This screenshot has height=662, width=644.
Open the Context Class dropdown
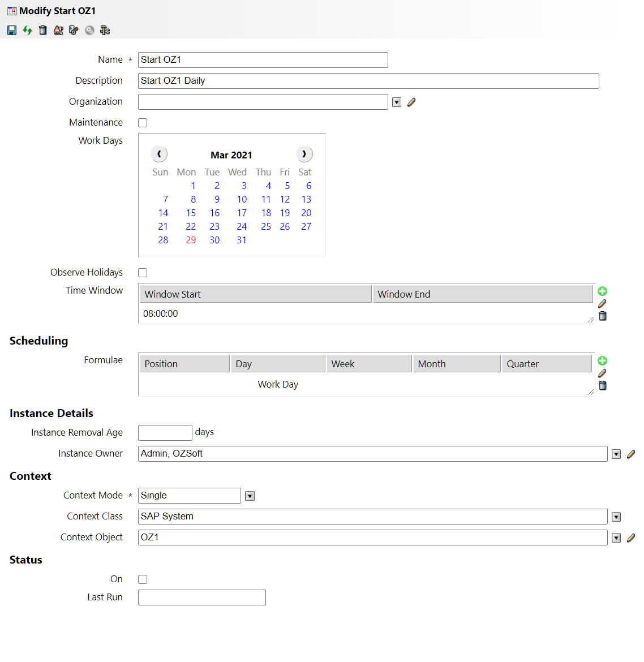(616, 517)
